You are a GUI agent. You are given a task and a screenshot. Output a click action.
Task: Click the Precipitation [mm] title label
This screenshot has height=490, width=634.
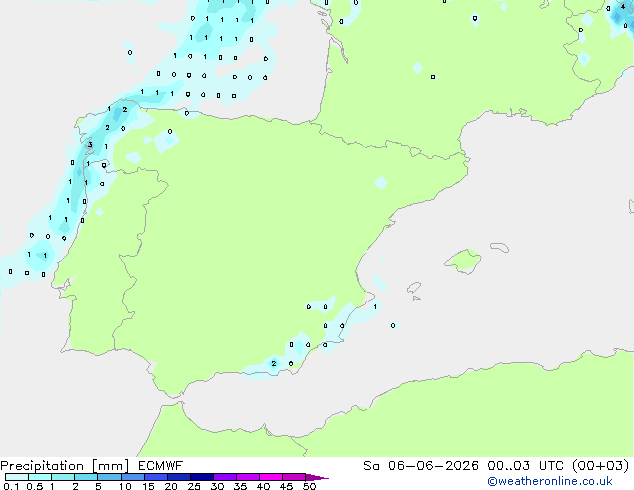[x=65, y=466]
